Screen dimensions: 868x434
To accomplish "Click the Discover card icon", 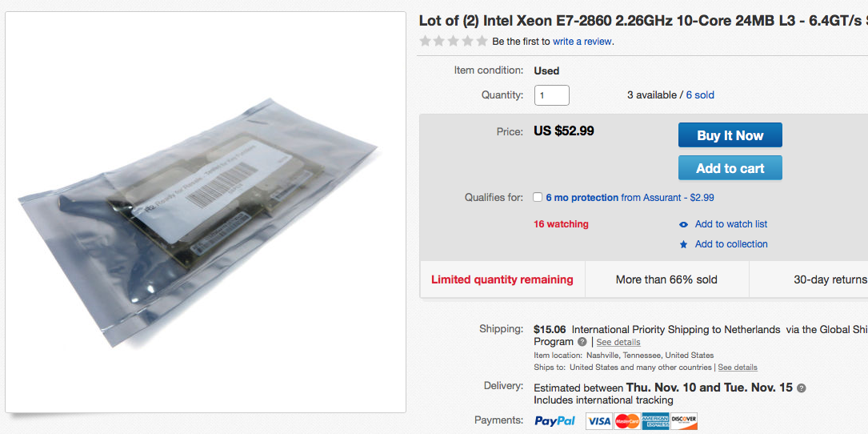I will pyautogui.click(x=684, y=421).
